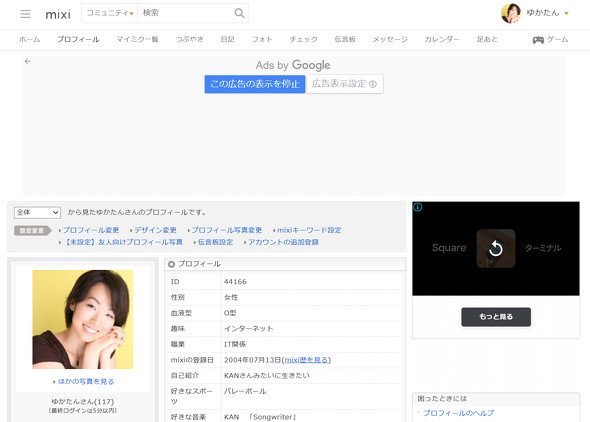Open チェック tab
Screen dimensions: 590x422
pos(304,39)
